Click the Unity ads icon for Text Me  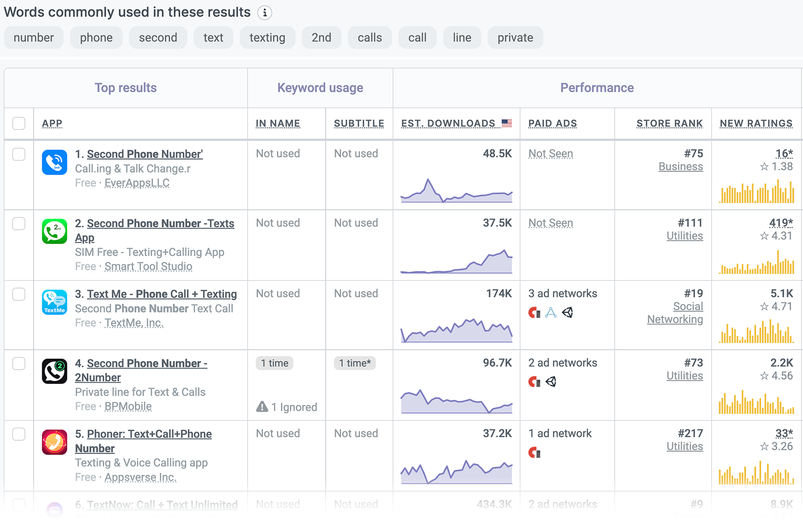point(568,313)
